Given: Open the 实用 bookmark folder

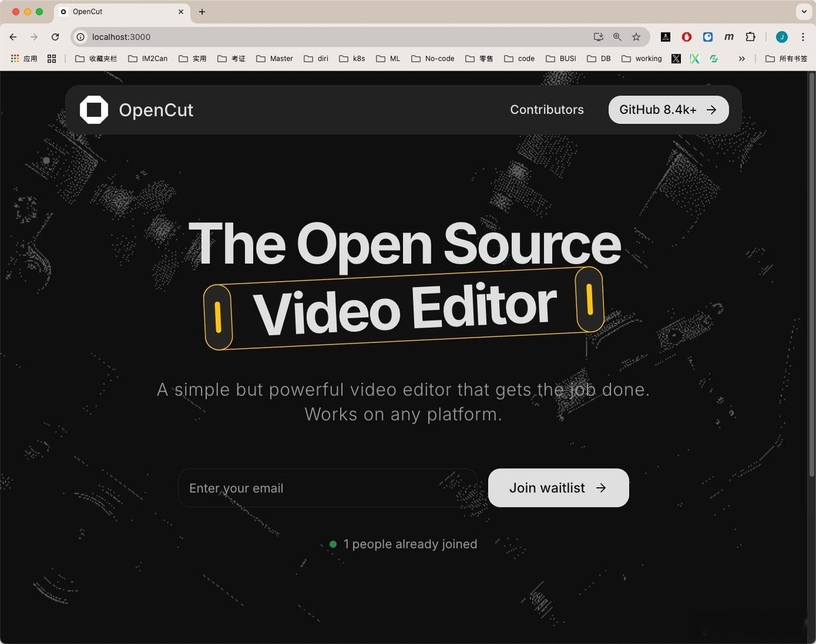Looking at the screenshot, I should (x=193, y=59).
